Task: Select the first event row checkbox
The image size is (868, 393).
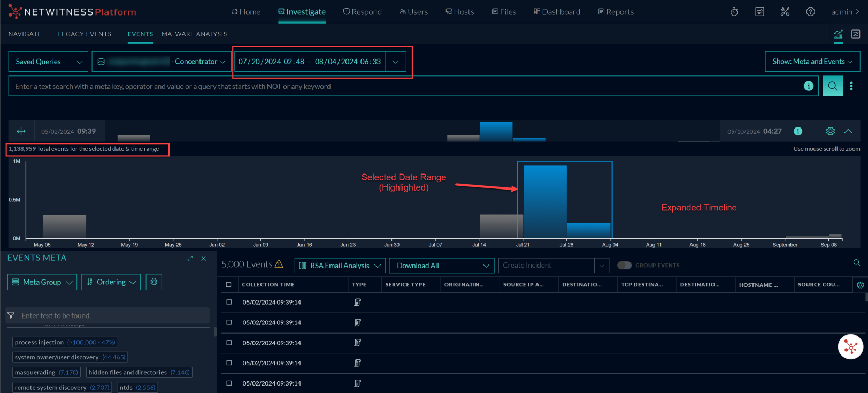Action: pyautogui.click(x=229, y=303)
